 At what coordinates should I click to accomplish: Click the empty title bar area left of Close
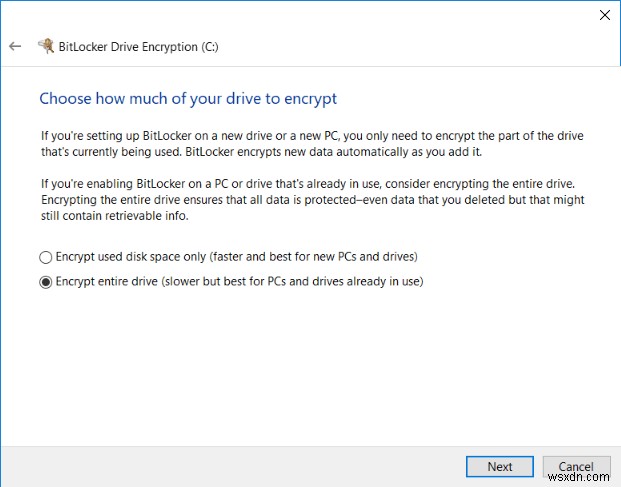tap(300, 15)
